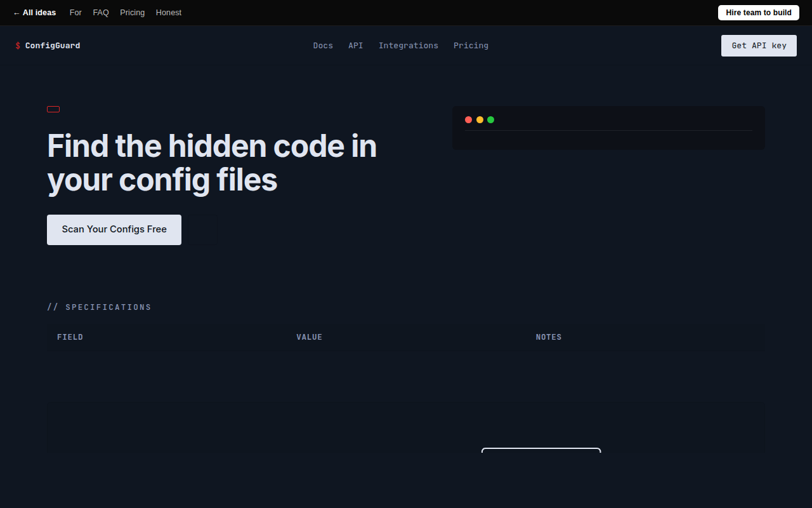Open the For link in top bar
Image resolution: width=812 pixels, height=508 pixels.
[x=75, y=13]
